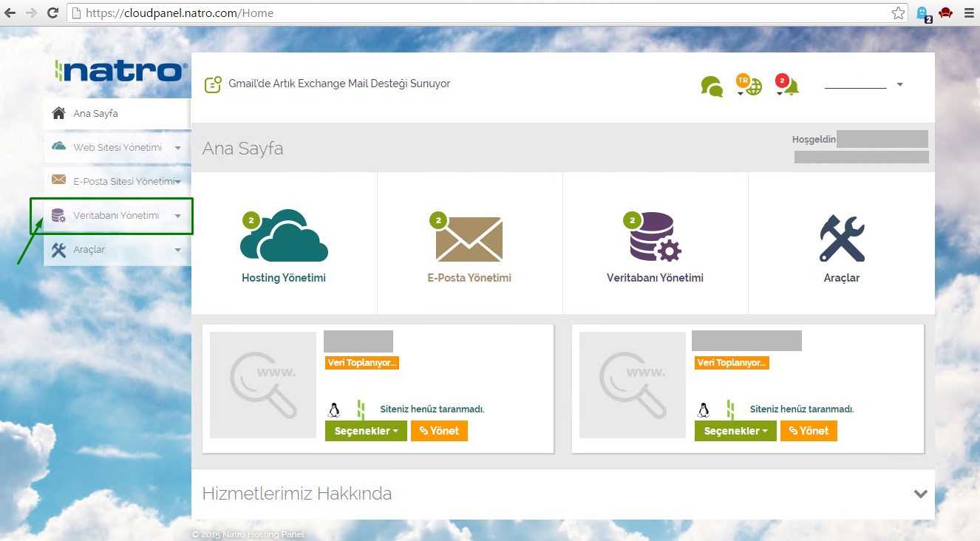980x541 pixels.
Task: Click Yönet button in second site card
Action: click(809, 431)
